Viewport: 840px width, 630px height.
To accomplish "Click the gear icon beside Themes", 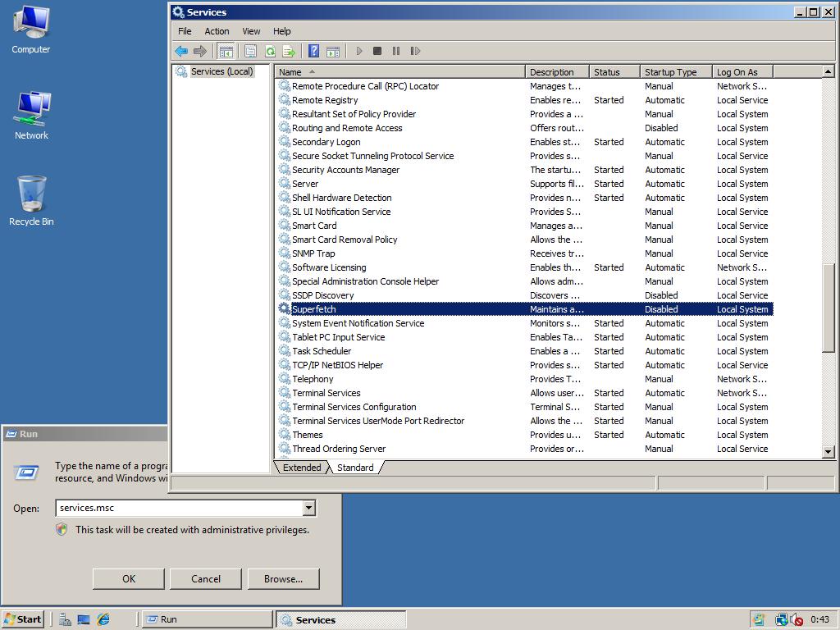I will (x=285, y=435).
